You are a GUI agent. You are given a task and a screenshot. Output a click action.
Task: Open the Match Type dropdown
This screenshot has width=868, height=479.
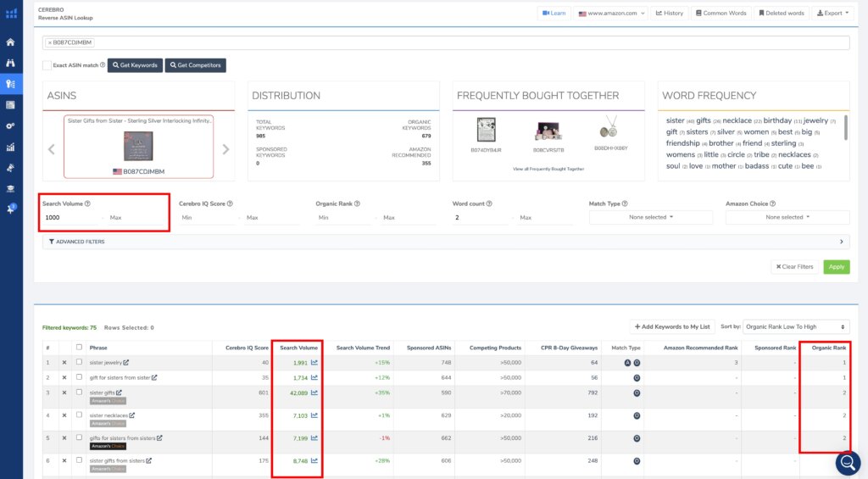coord(651,217)
